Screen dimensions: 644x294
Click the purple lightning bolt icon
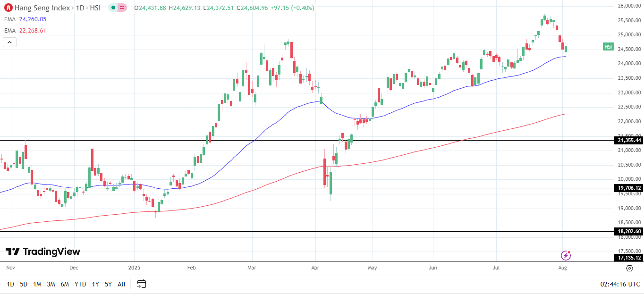(x=566, y=256)
